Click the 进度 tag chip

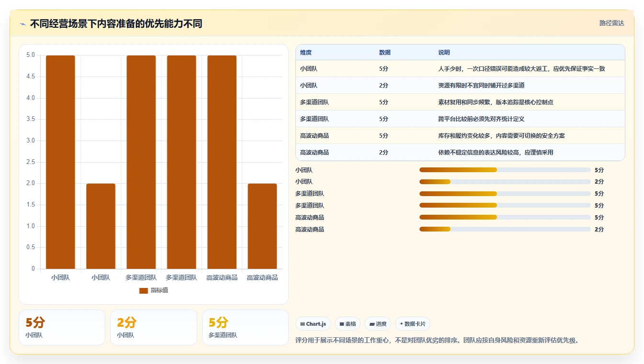[378, 324]
